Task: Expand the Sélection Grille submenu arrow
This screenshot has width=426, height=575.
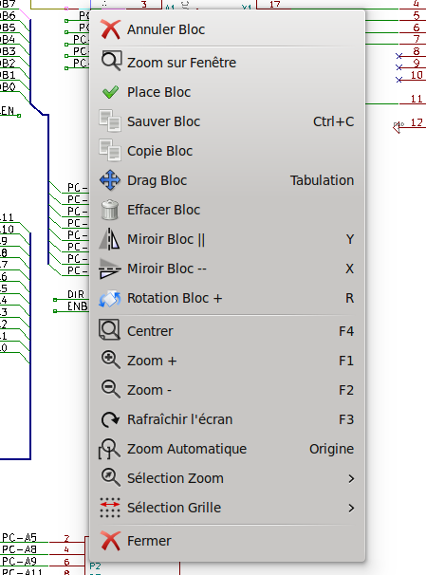Action: click(351, 508)
